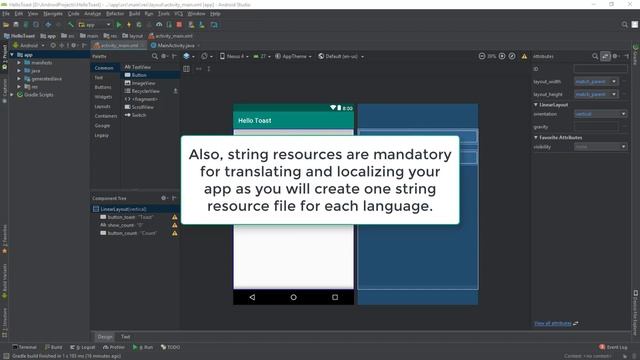This screenshot has height=360, width=640.
Task: Open the Logcat tool window
Action: (83, 347)
